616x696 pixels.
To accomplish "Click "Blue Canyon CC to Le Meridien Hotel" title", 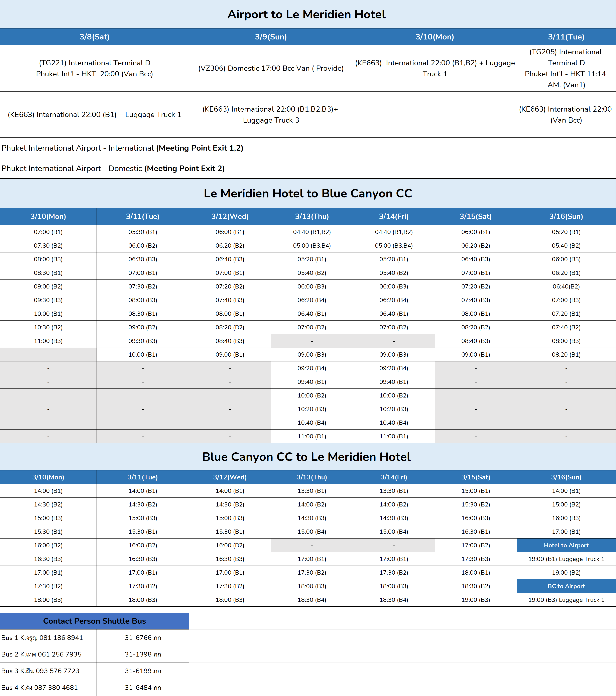I will click(306, 457).
